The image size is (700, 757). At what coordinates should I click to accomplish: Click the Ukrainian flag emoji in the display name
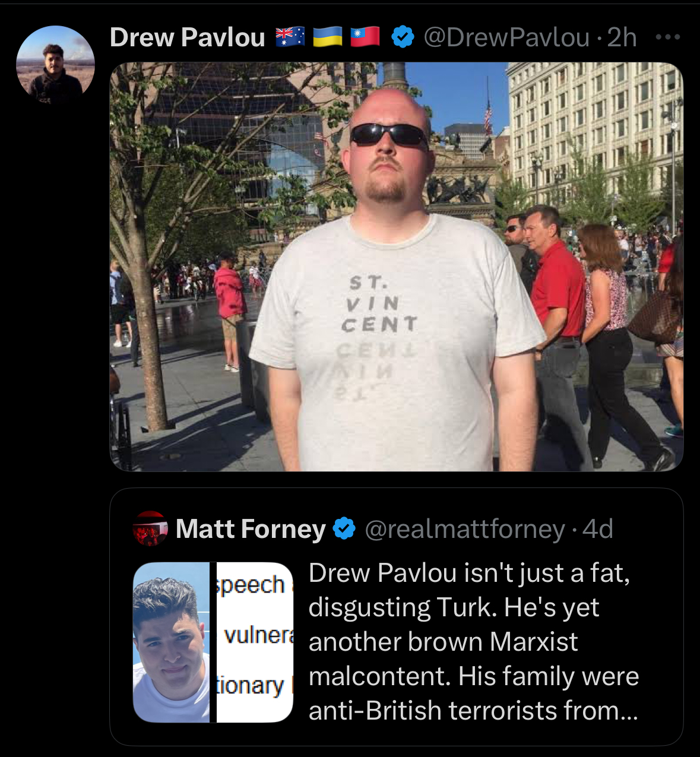328,37
